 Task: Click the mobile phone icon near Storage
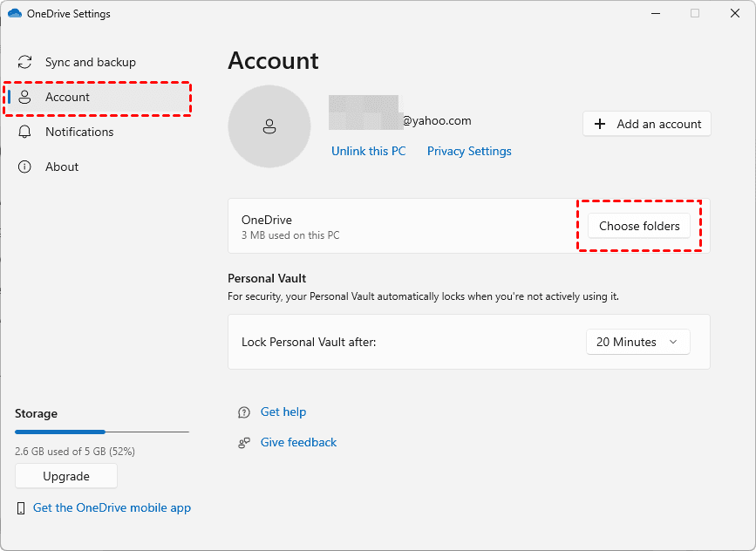pos(21,508)
